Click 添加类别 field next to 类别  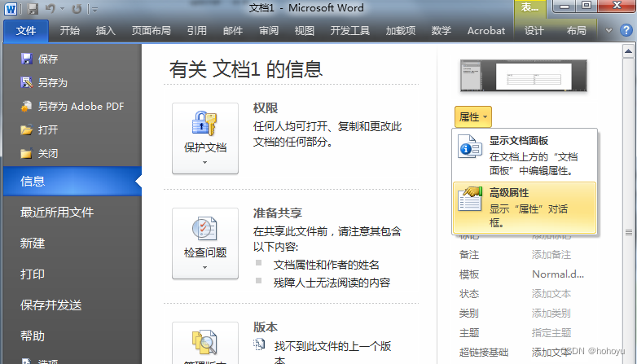click(551, 314)
